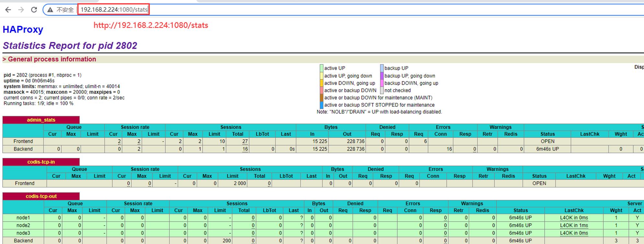Screen dimensions: 644x244
Task: Click admin_stats Frontend status OPEN
Action: [x=548, y=142]
